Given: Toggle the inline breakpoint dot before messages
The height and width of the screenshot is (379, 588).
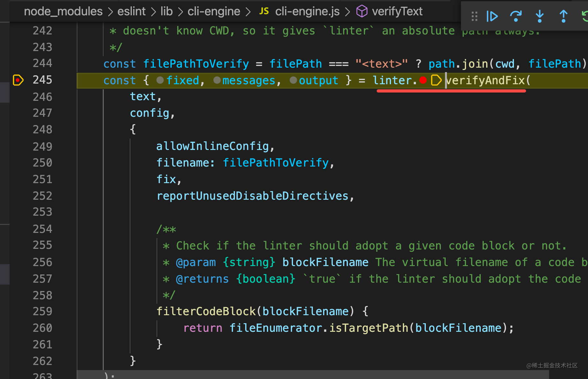Looking at the screenshot, I should pyautogui.click(x=217, y=80).
